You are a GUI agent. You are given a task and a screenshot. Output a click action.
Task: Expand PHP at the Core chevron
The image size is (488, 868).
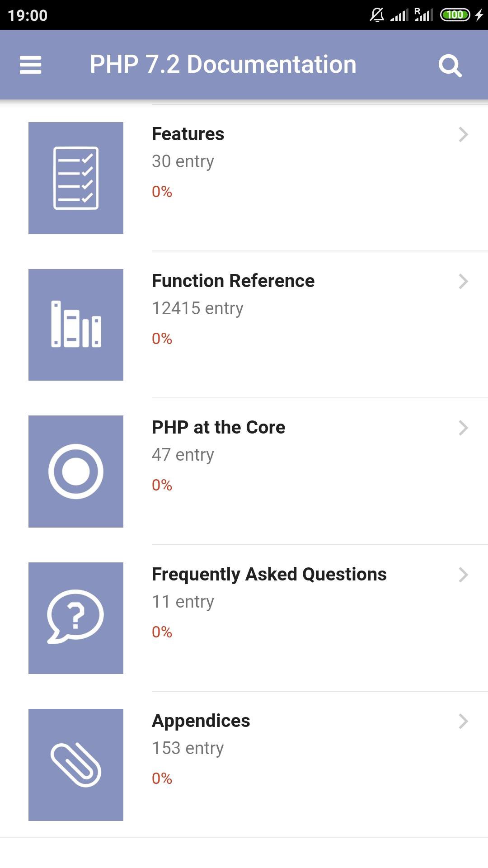[x=463, y=428]
